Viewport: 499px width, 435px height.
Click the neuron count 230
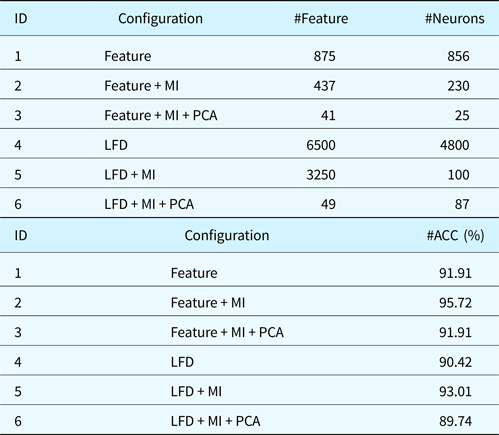458,86
